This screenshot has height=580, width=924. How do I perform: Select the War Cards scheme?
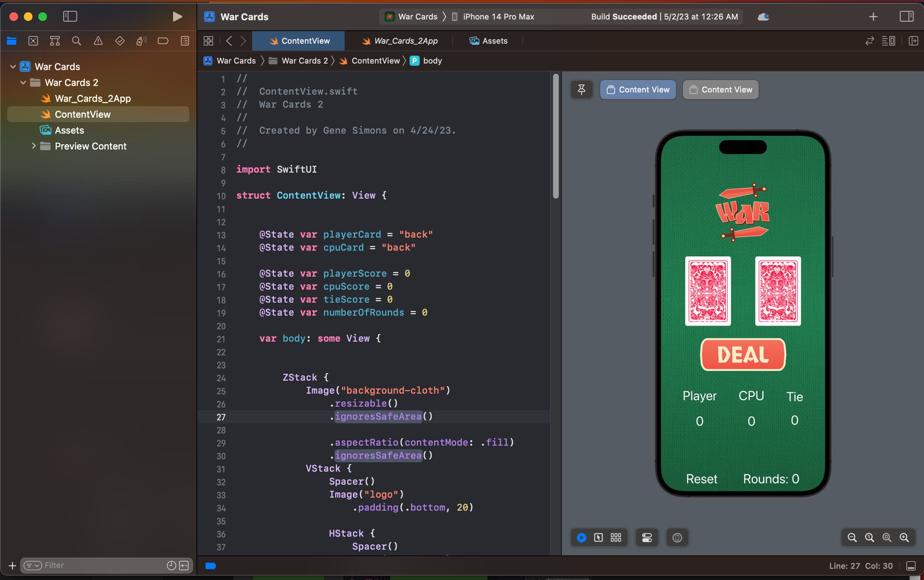[x=411, y=17]
